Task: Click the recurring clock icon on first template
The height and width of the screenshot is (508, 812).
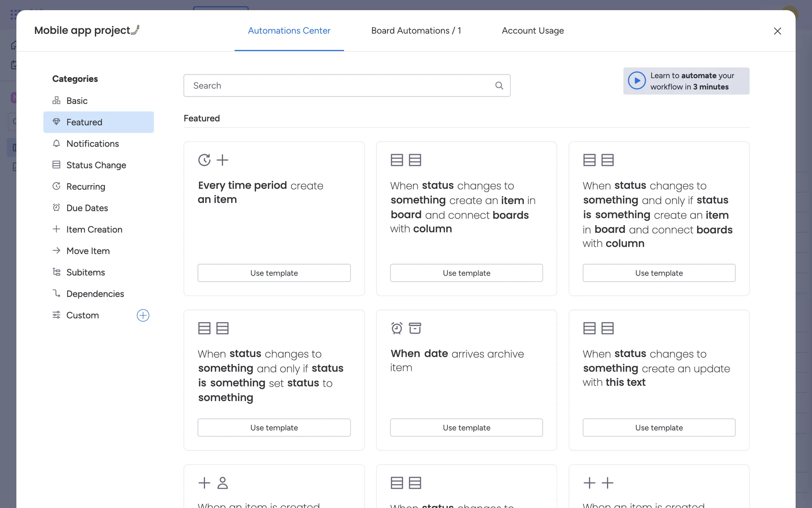Action: [x=204, y=160]
